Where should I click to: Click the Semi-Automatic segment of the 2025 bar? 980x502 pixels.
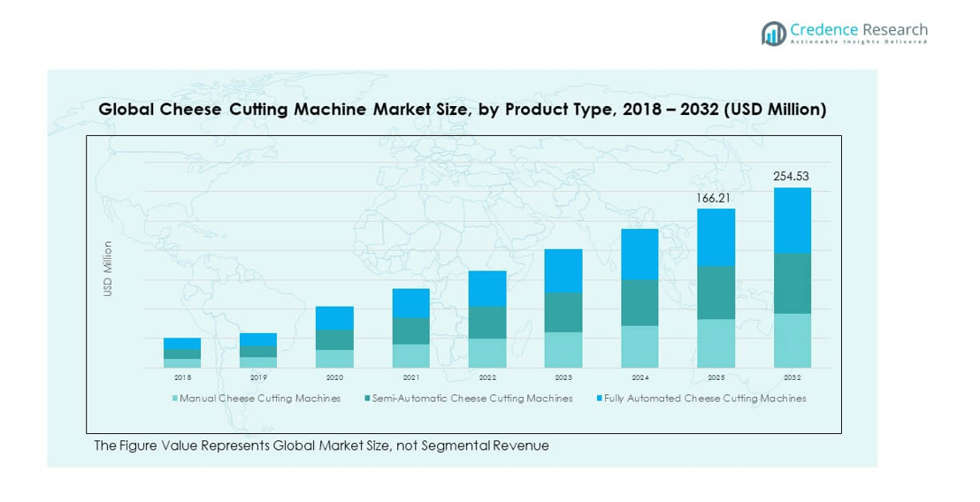[716, 292]
